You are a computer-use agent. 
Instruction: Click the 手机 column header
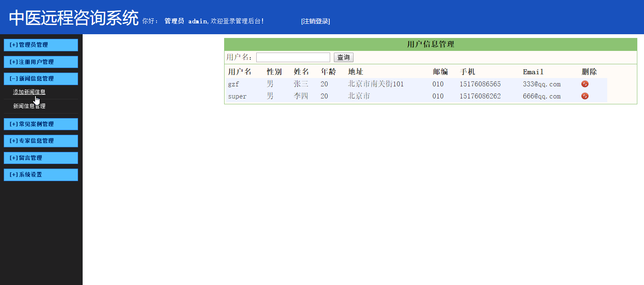tap(467, 72)
